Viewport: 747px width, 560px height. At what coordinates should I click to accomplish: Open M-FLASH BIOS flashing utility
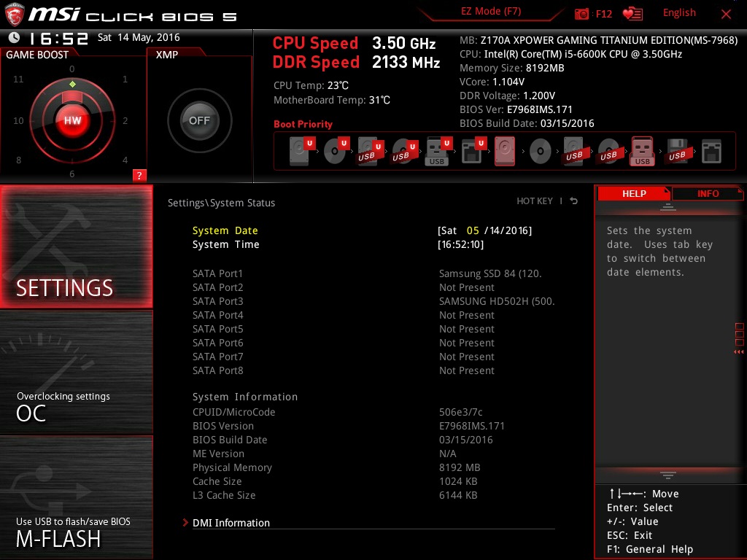(x=76, y=497)
